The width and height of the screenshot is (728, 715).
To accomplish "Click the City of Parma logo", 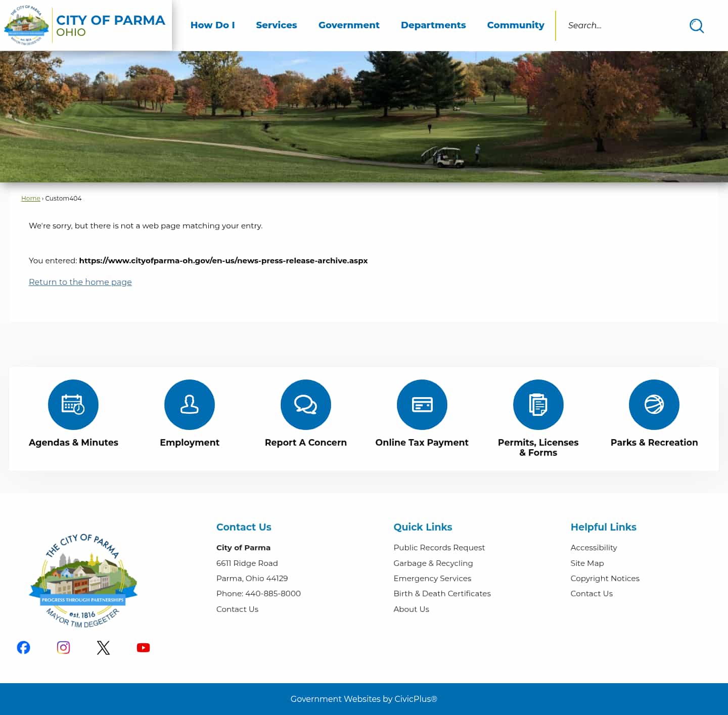I will [86, 25].
